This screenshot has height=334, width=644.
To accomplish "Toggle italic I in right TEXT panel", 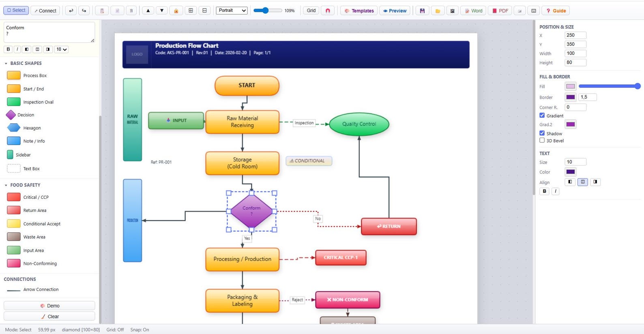I will [556, 191].
